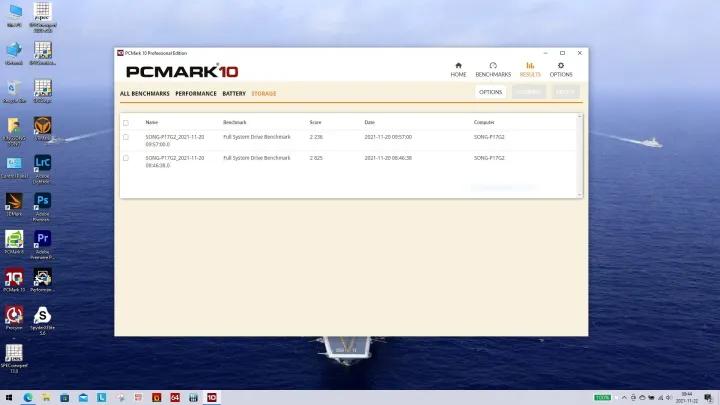Open result named SONG-P17G2_2021-11-20 08:46:38.0
The width and height of the screenshot is (720, 405).
tap(174, 161)
